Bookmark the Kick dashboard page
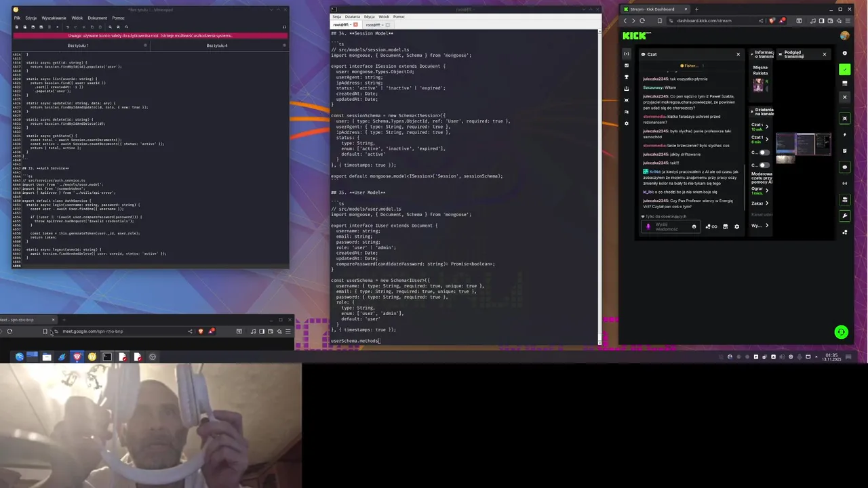The height and width of the screenshot is (488, 868). [660, 20]
